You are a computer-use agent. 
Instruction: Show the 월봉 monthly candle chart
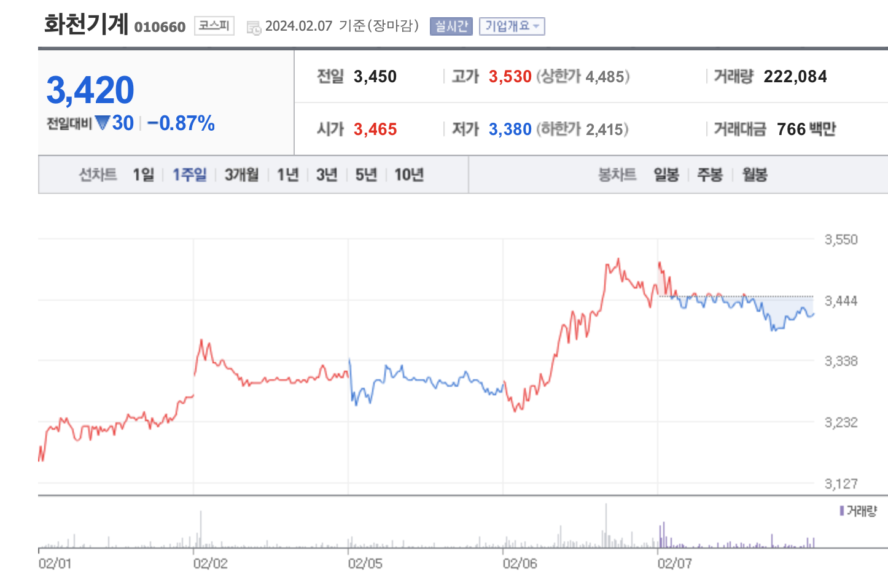click(x=755, y=175)
